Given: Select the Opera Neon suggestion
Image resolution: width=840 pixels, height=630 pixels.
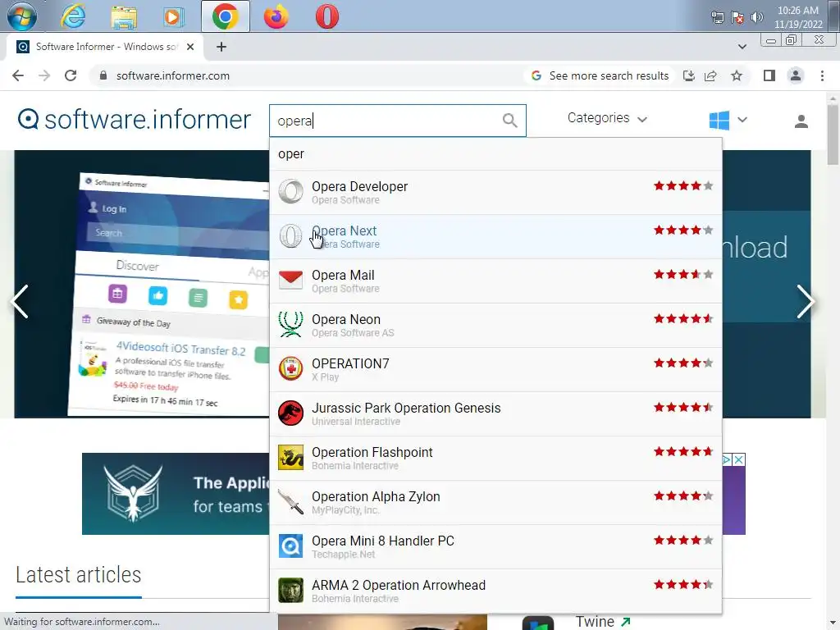Looking at the screenshot, I should click(x=495, y=325).
